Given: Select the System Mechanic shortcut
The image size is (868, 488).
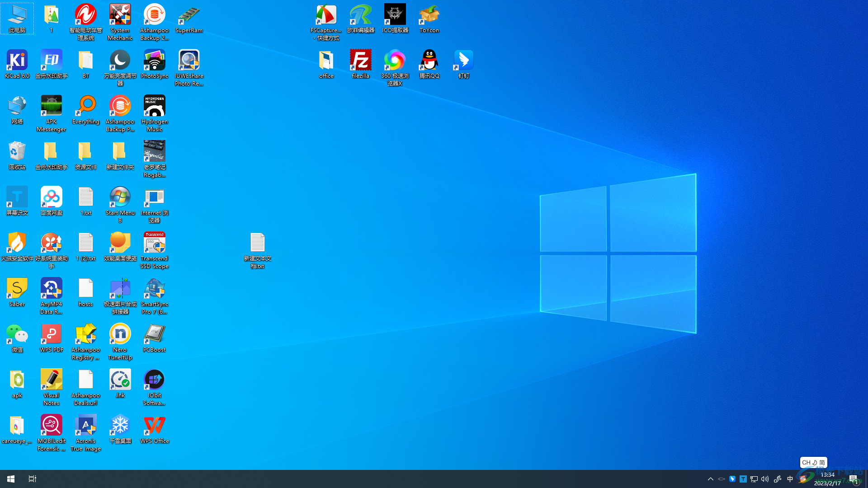Looking at the screenshot, I should [x=120, y=22].
